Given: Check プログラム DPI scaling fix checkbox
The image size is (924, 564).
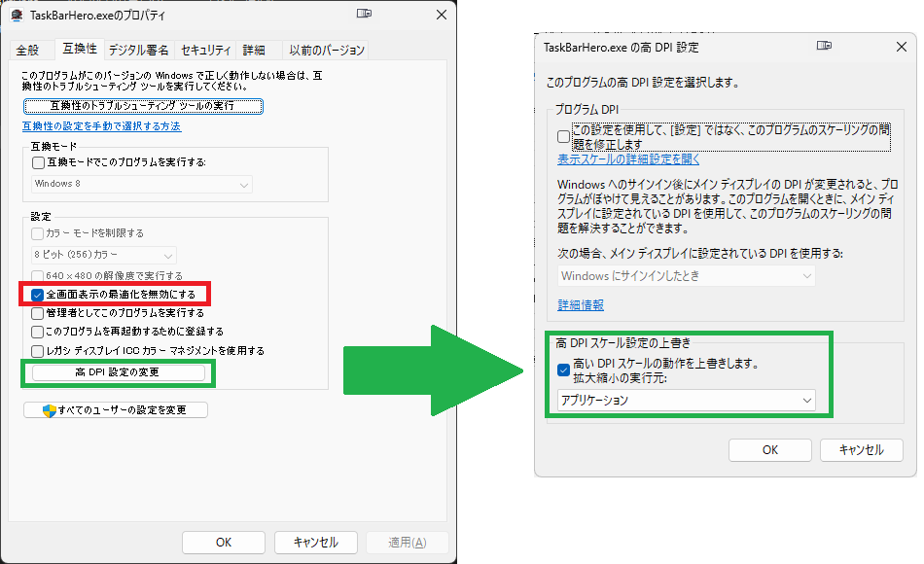Looking at the screenshot, I should point(563,137).
